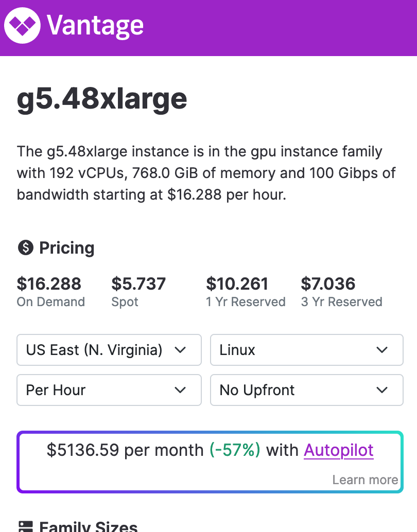The height and width of the screenshot is (532, 417).
Task: Click the Autopilot savings banner box
Action: click(210, 462)
